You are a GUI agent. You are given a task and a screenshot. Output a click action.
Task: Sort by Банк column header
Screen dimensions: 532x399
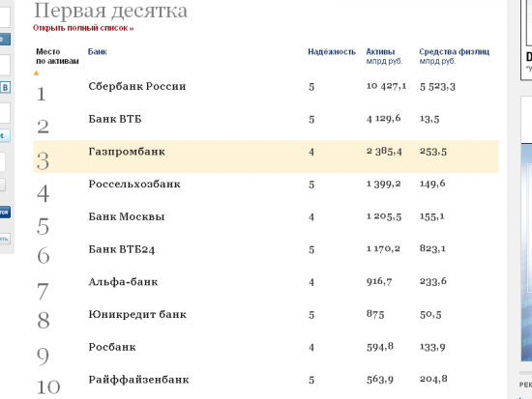click(98, 52)
